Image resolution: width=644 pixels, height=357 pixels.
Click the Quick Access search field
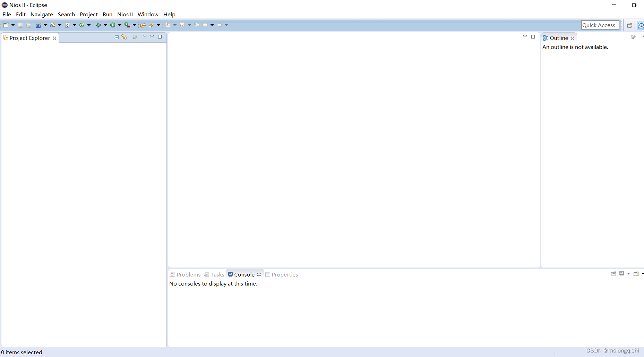(x=600, y=25)
